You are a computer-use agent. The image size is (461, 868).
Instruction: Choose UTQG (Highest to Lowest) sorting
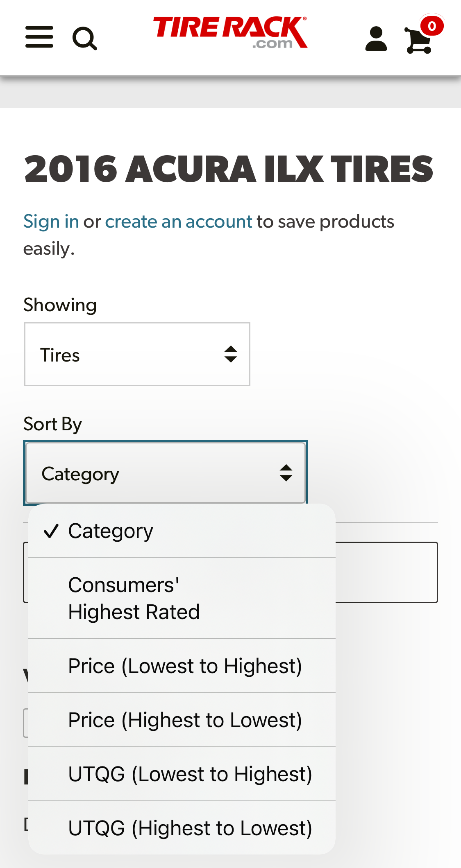[190, 827]
